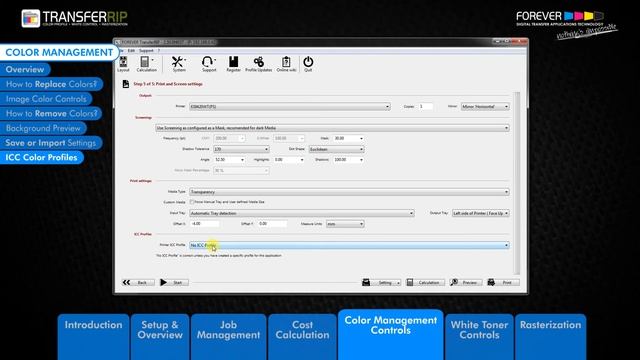Toggle Force Manual Tray custom media checkbox
Viewport: 640px width, 360px height.
coord(192,202)
